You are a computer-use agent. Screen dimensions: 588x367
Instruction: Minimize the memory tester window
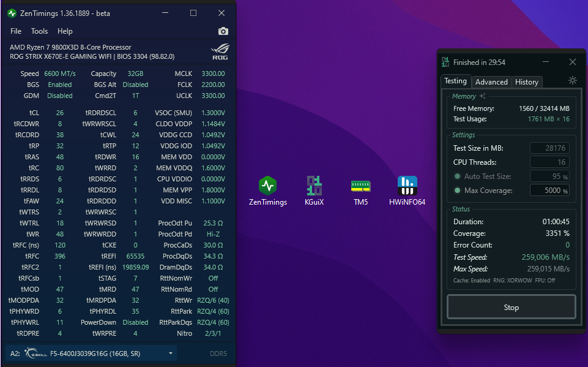(546, 62)
